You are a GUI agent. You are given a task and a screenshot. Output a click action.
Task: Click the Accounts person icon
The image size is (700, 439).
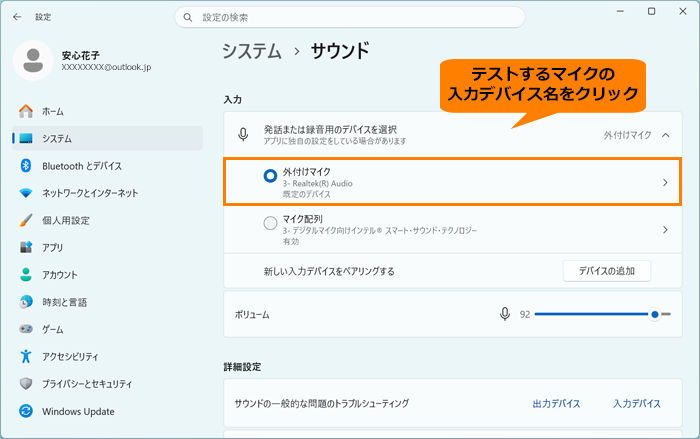(26, 275)
